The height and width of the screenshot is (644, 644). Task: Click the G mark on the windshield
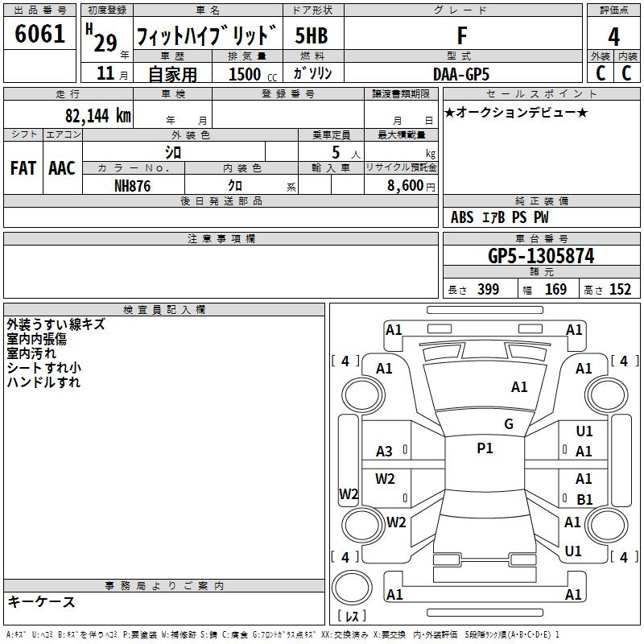tap(509, 424)
